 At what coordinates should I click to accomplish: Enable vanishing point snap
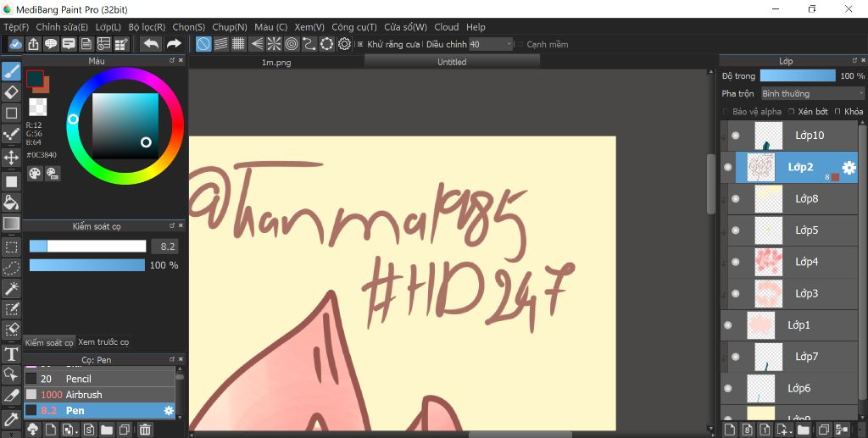tap(256, 44)
